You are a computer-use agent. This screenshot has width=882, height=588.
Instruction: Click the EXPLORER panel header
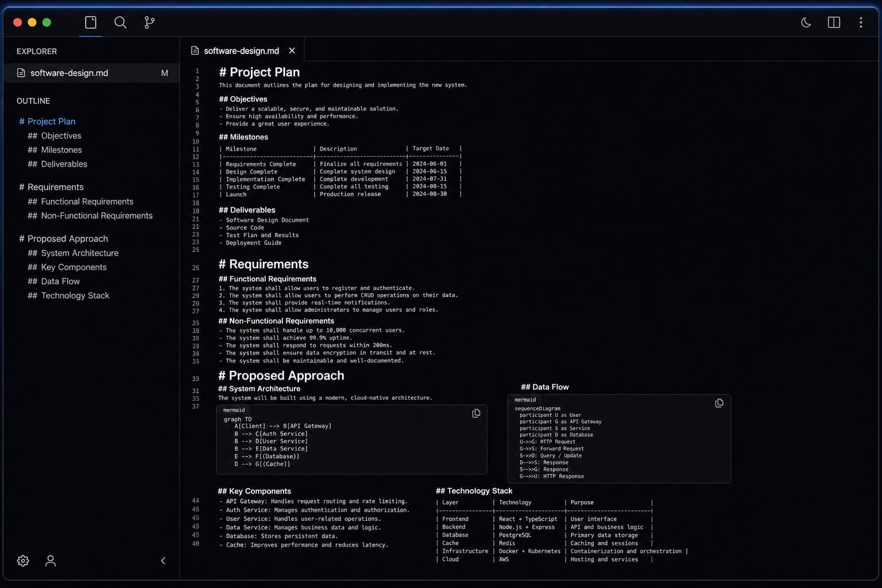click(x=37, y=52)
